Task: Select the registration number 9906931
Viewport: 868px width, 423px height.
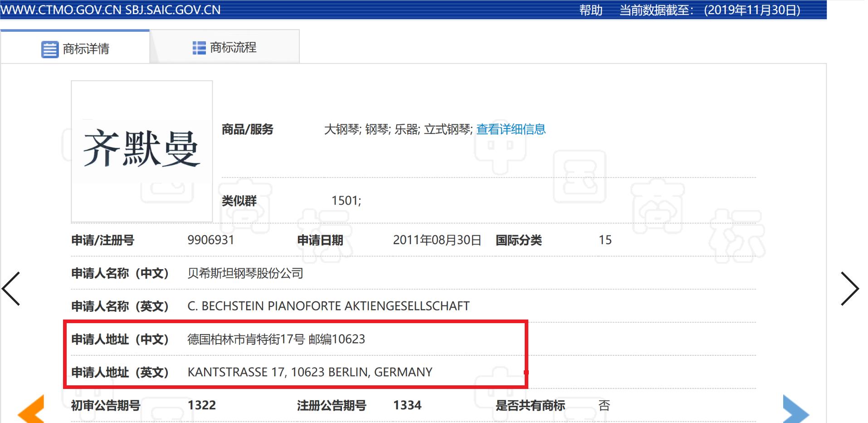Action: pyautogui.click(x=211, y=240)
